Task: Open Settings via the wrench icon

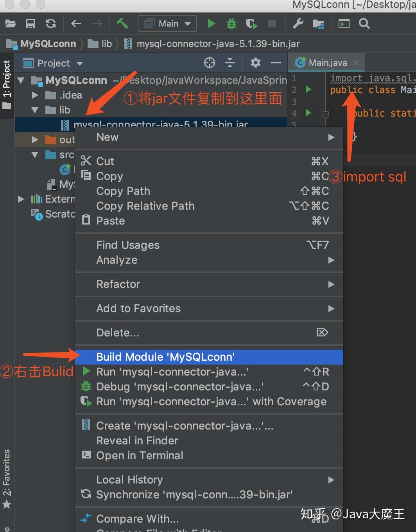Action: click(298, 24)
